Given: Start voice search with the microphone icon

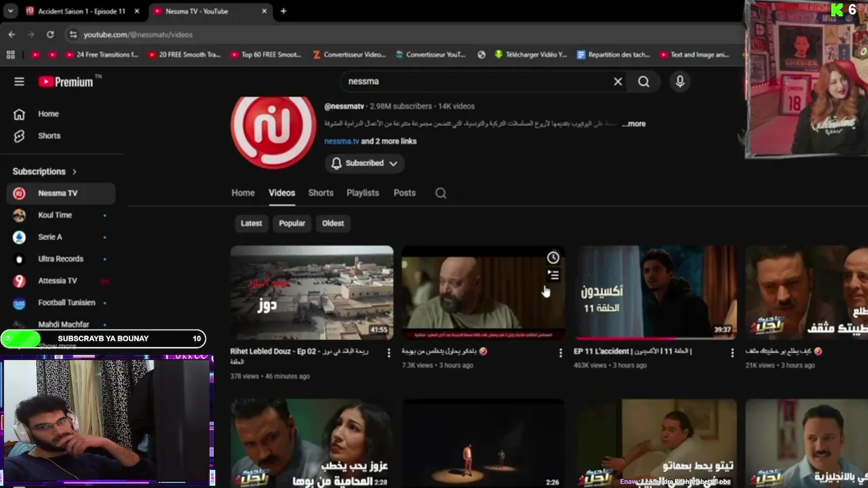Looking at the screenshot, I should click(679, 81).
